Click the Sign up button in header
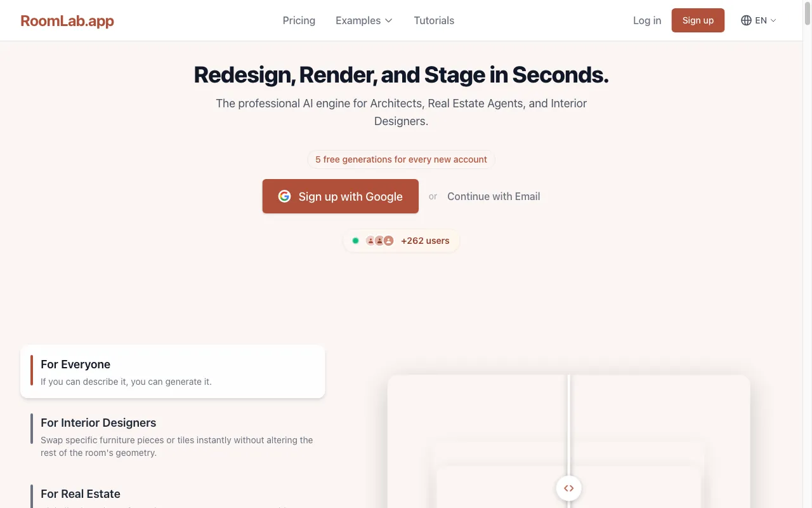 [x=698, y=20]
